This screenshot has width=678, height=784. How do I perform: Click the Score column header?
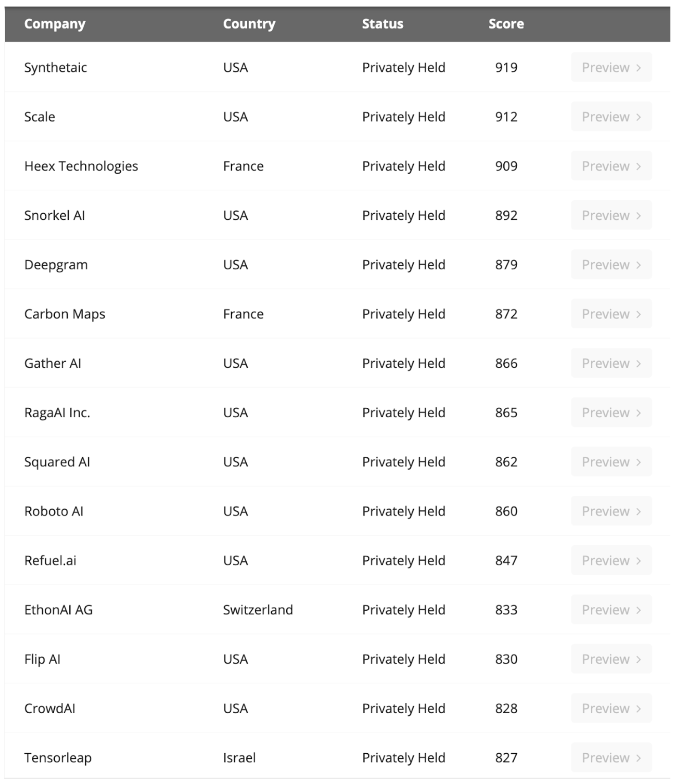point(506,24)
